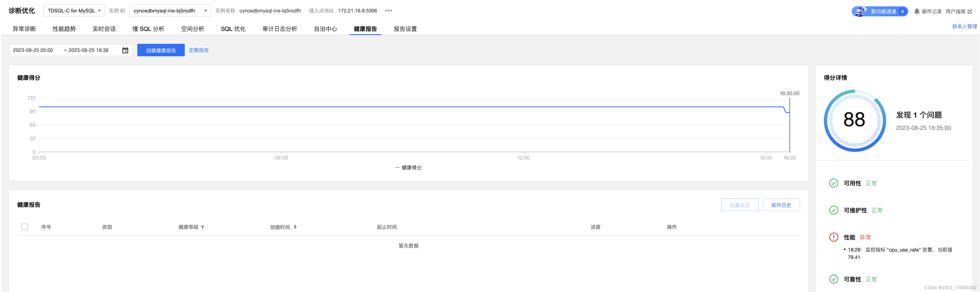Open user guide external link icon
This screenshot has width=980, height=292.
coord(970,11)
